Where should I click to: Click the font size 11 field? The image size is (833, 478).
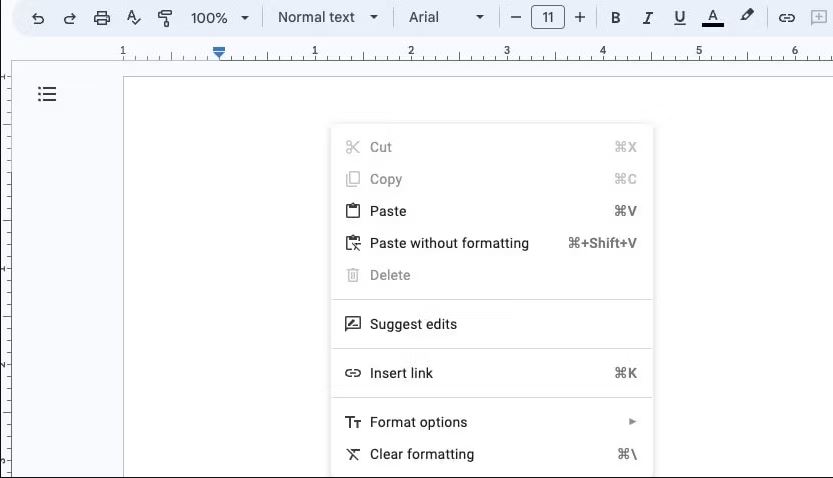click(548, 18)
